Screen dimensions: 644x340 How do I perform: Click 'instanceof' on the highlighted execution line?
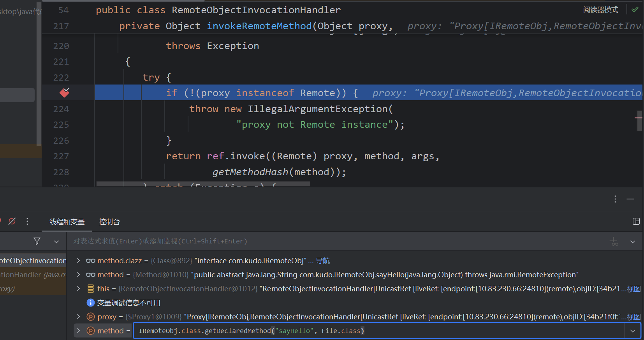(265, 93)
